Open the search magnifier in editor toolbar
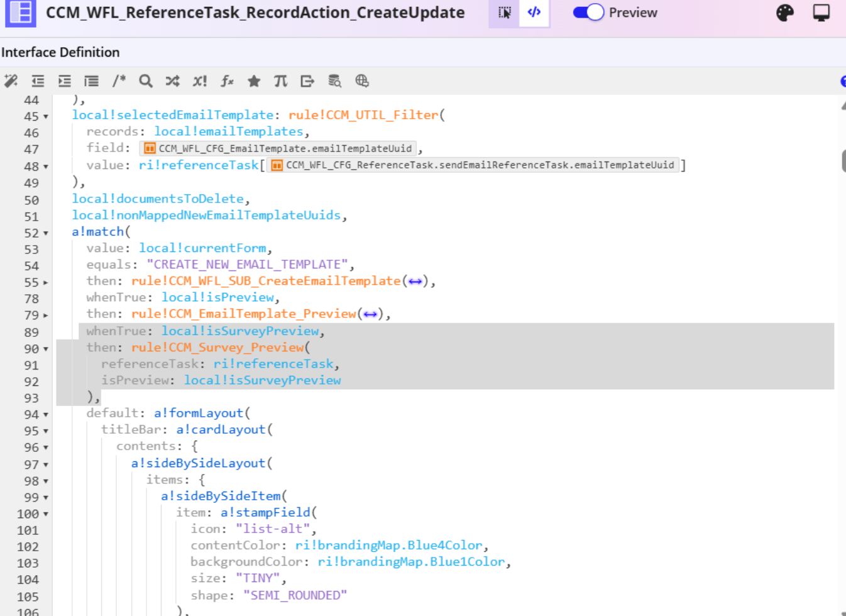Viewport: 846px width, 616px height. (146, 81)
